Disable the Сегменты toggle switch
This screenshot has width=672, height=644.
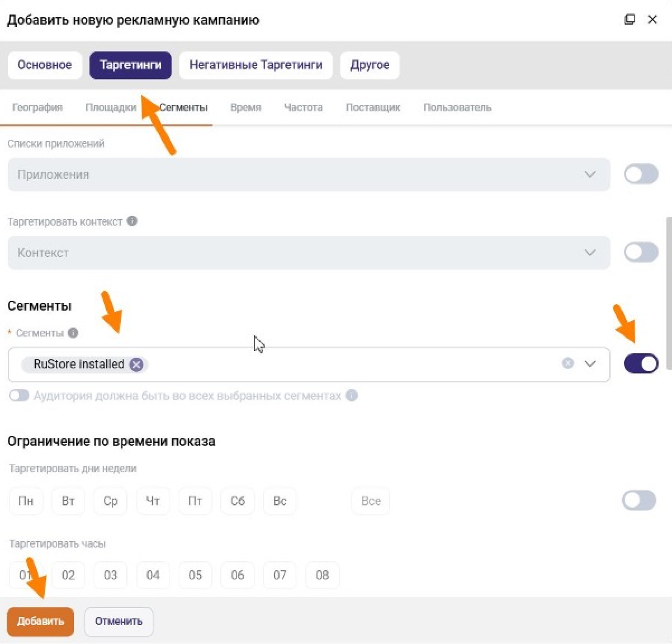click(641, 364)
